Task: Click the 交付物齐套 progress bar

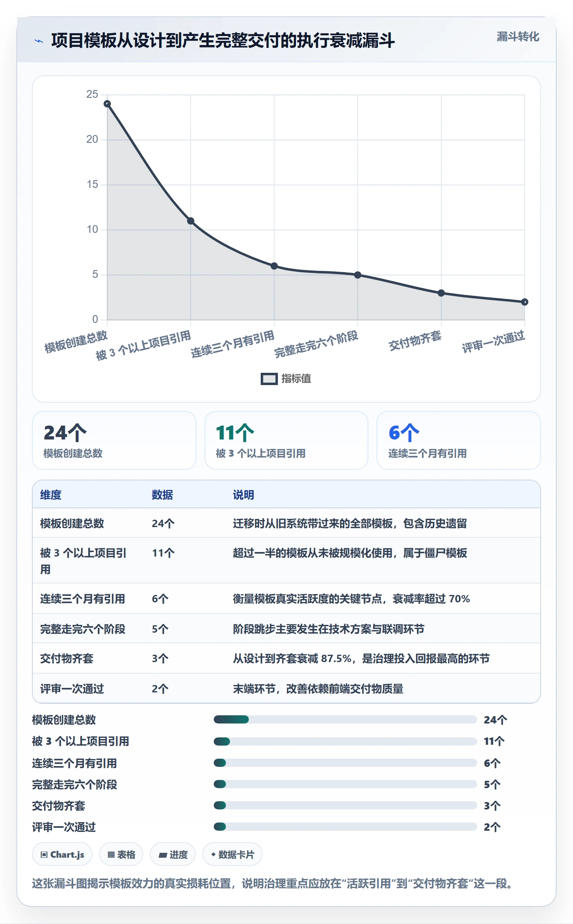Action: (345, 805)
